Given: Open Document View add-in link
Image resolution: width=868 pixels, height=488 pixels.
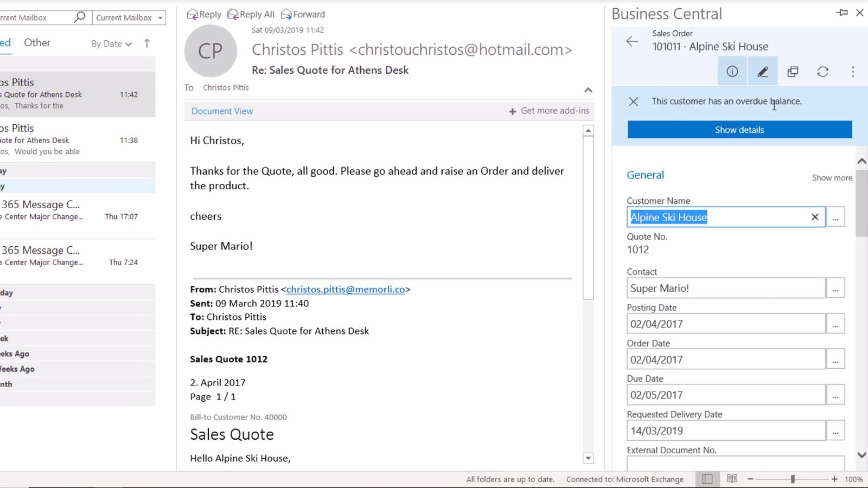Looking at the screenshot, I should pyautogui.click(x=222, y=111).
